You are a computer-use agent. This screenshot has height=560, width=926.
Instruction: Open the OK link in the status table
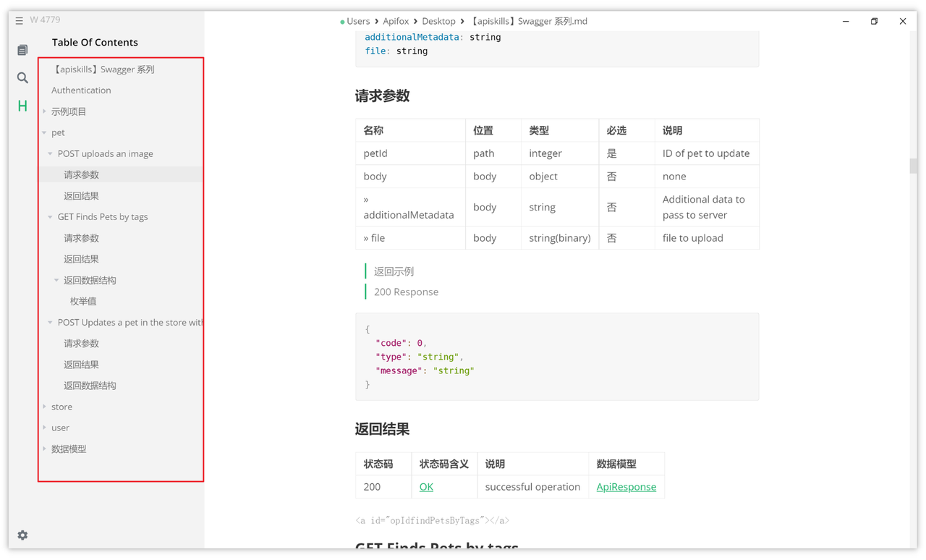pos(425,487)
